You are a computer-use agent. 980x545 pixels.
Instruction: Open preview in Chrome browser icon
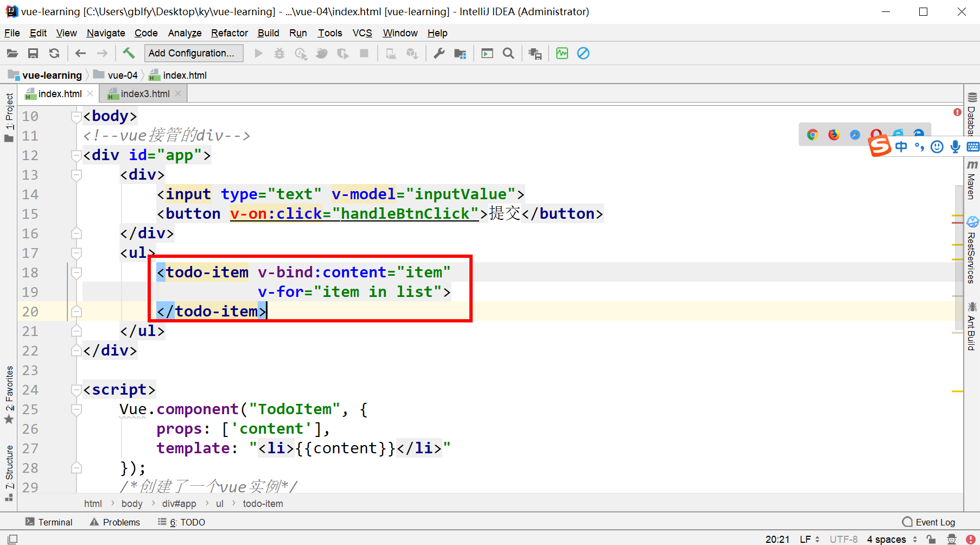tap(812, 135)
